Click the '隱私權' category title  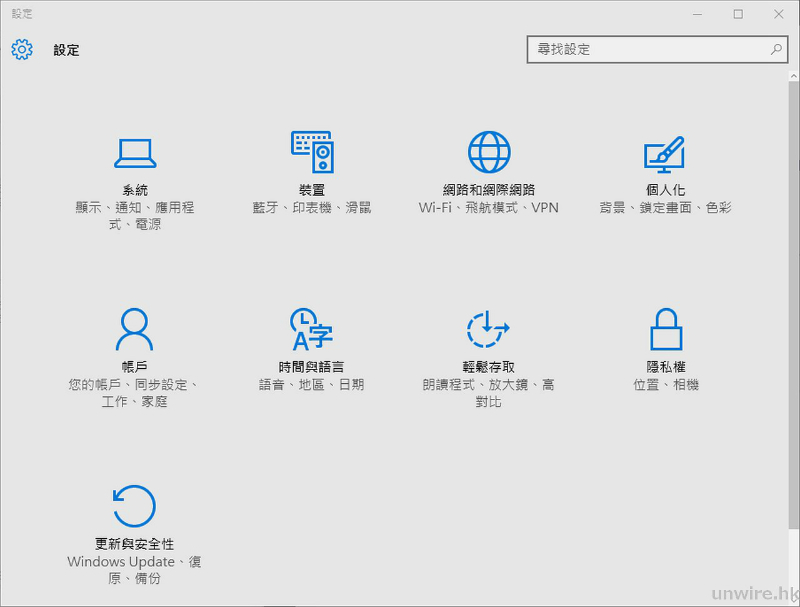pos(666,367)
